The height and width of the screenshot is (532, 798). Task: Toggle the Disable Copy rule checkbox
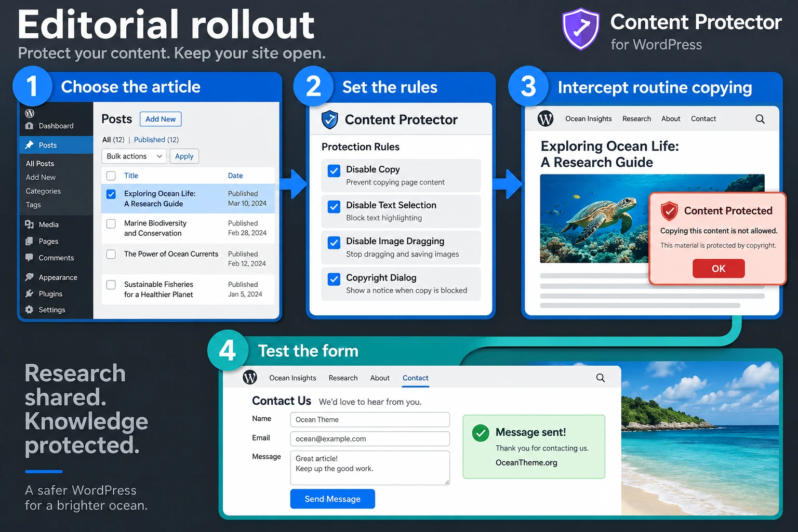click(x=334, y=170)
